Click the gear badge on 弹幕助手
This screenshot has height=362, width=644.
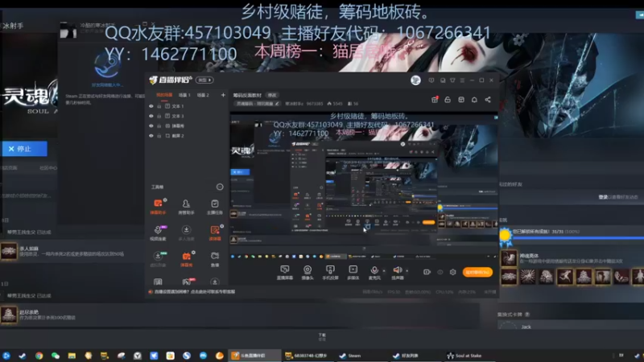tap(165, 200)
